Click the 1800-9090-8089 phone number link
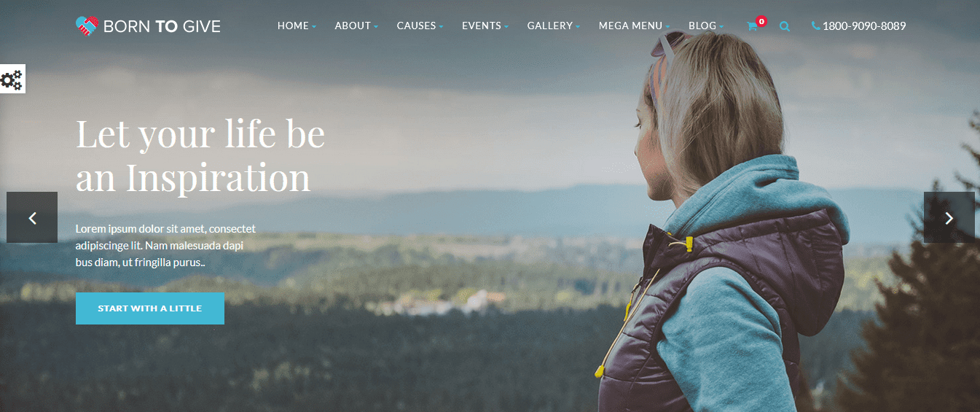The height and width of the screenshot is (412, 980). [864, 26]
